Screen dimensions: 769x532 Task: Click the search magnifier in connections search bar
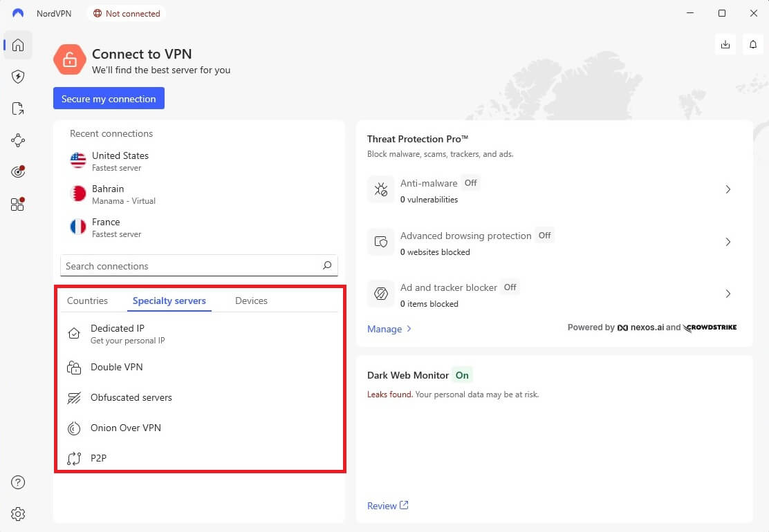pos(326,265)
